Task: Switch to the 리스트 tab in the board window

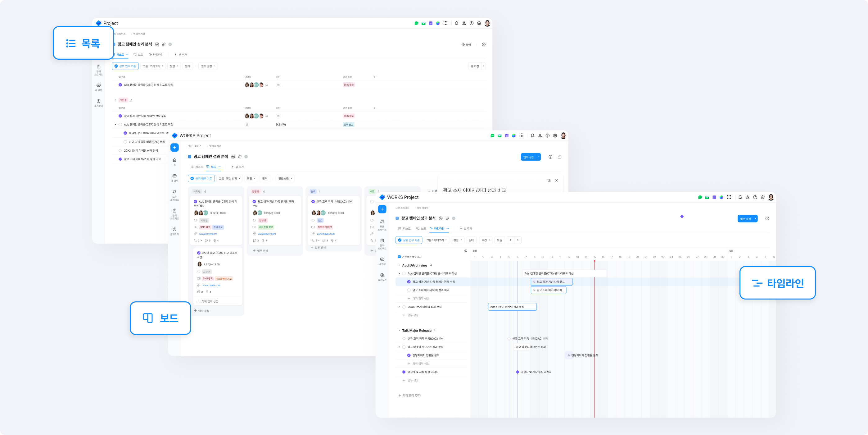Action: point(197,167)
